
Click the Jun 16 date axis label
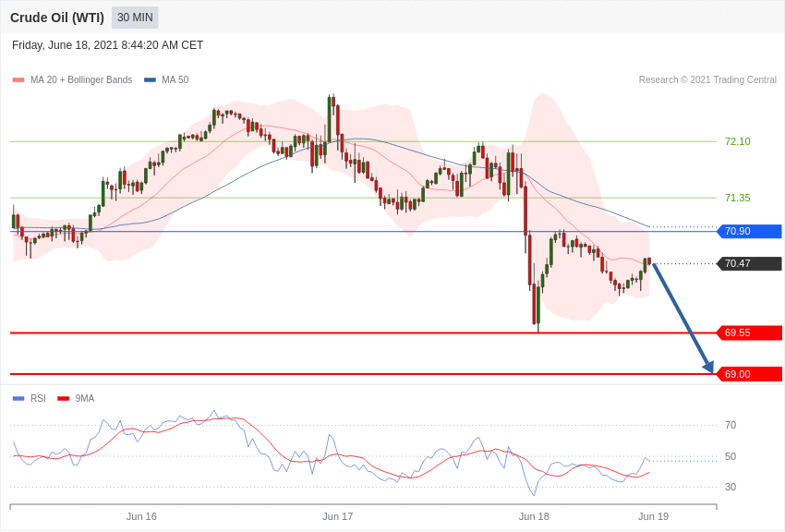pyautogui.click(x=141, y=516)
